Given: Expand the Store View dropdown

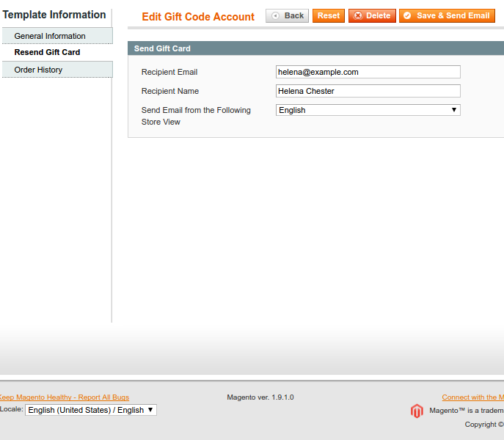Looking at the screenshot, I should pyautogui.click(x=368, y=110).
